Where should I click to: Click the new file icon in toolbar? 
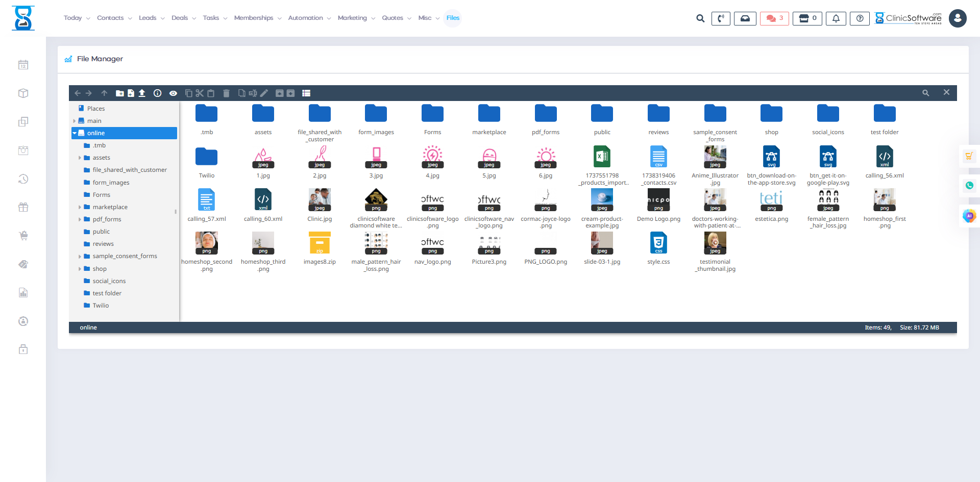click(x=131, y=93)
